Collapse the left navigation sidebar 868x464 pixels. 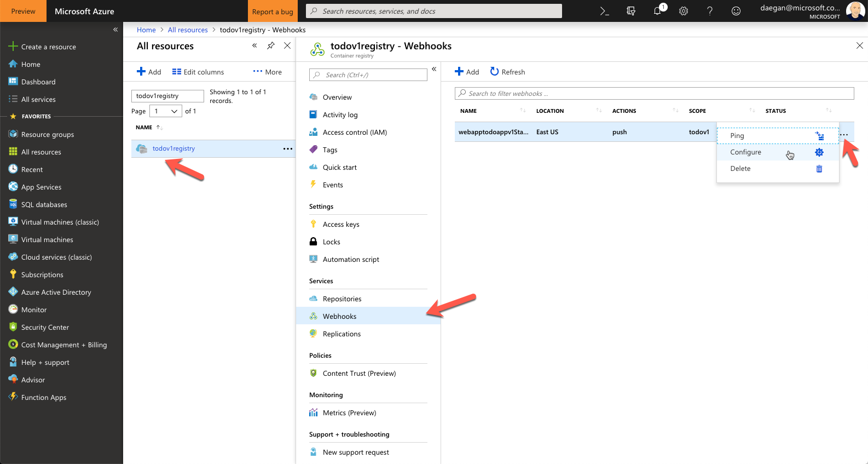115,30
